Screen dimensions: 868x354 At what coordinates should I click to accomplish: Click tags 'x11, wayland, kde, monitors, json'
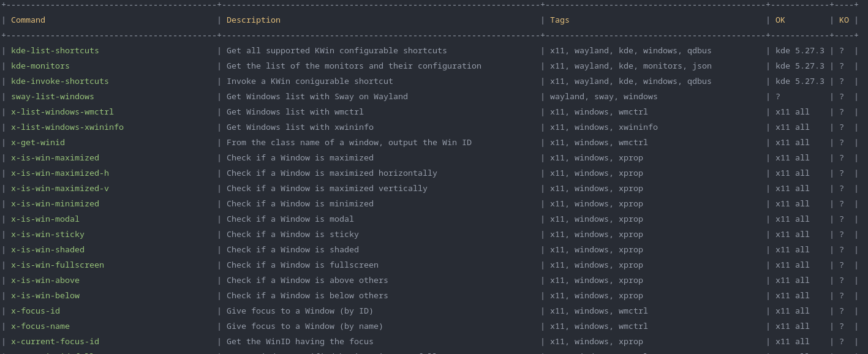click(x=631, y=66)
